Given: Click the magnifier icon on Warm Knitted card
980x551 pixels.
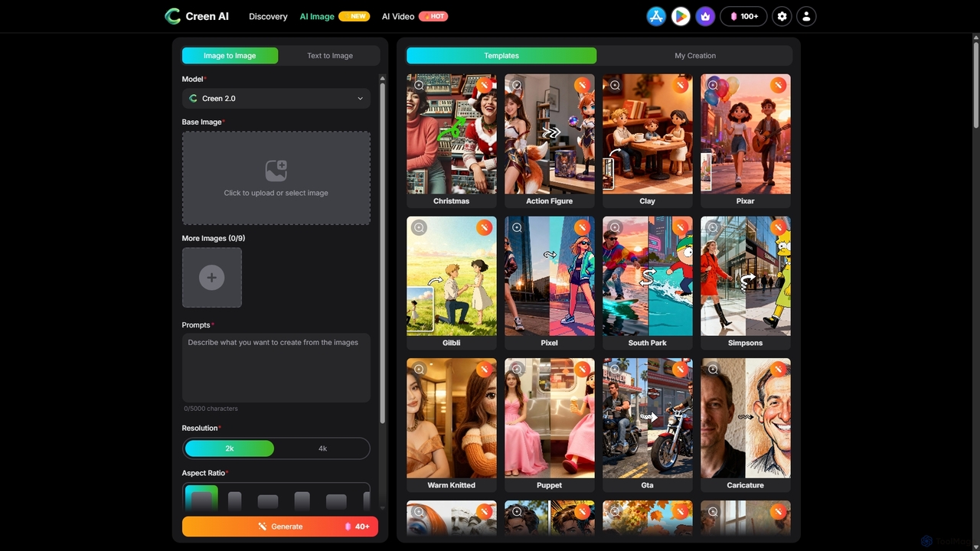Looking at the screenshot, I should pyautogui.click(x=419, y=370).
